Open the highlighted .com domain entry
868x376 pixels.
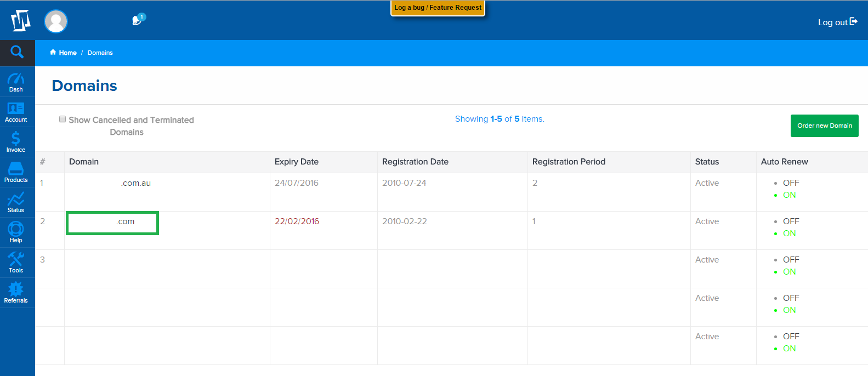125,222
